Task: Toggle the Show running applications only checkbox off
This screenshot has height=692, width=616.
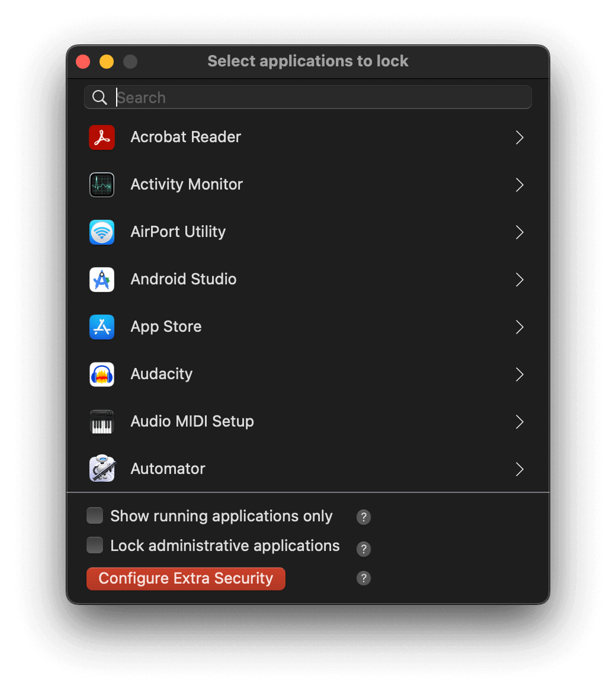Action: pos(94,515)
